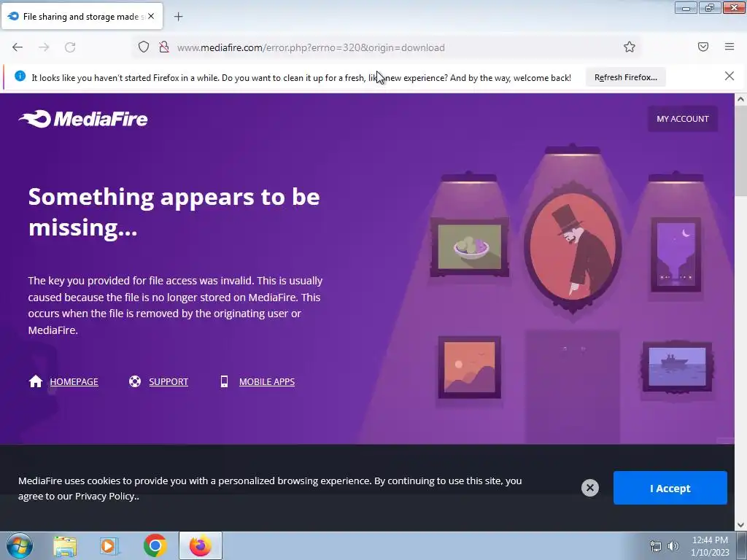Open the Save to Pocket icon
The width and height of the screenshot is (747, 560).
[x=703, y=47]
